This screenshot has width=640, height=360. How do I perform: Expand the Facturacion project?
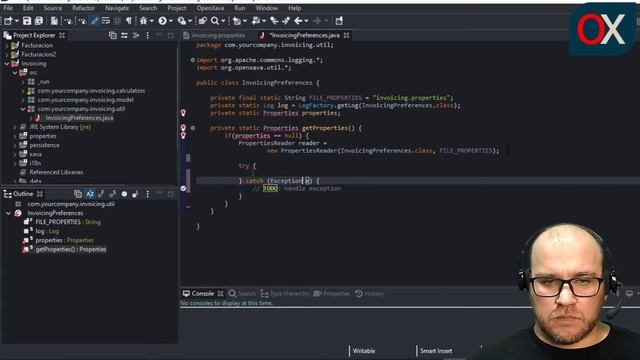coord(7,45)
